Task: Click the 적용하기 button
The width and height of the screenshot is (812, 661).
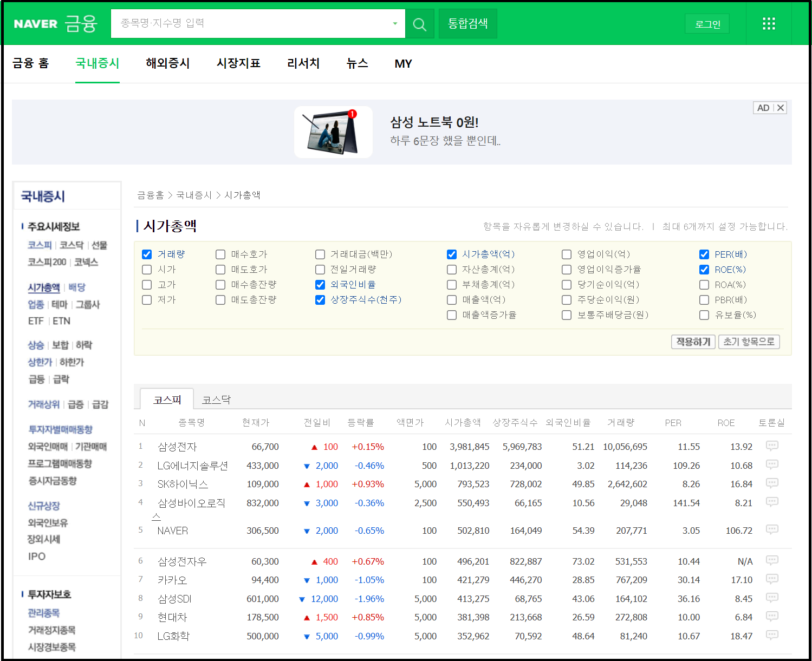Action: [693, 342]
